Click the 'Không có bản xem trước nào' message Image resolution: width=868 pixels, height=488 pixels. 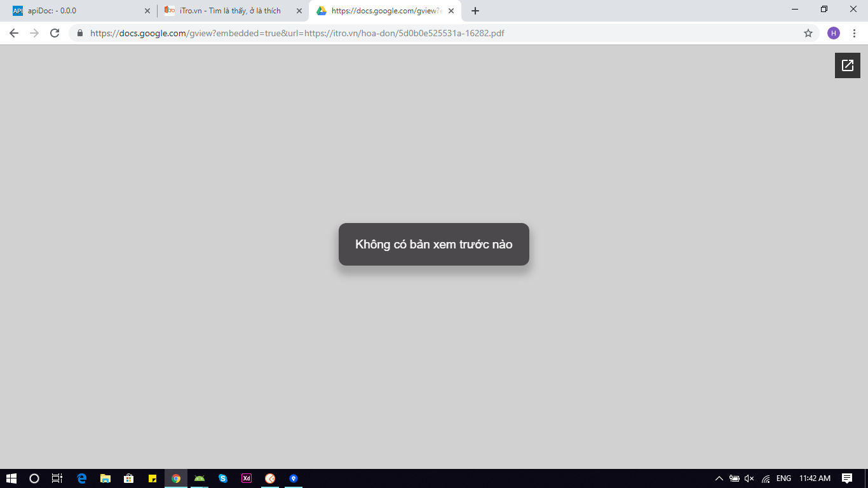[433, 245]
